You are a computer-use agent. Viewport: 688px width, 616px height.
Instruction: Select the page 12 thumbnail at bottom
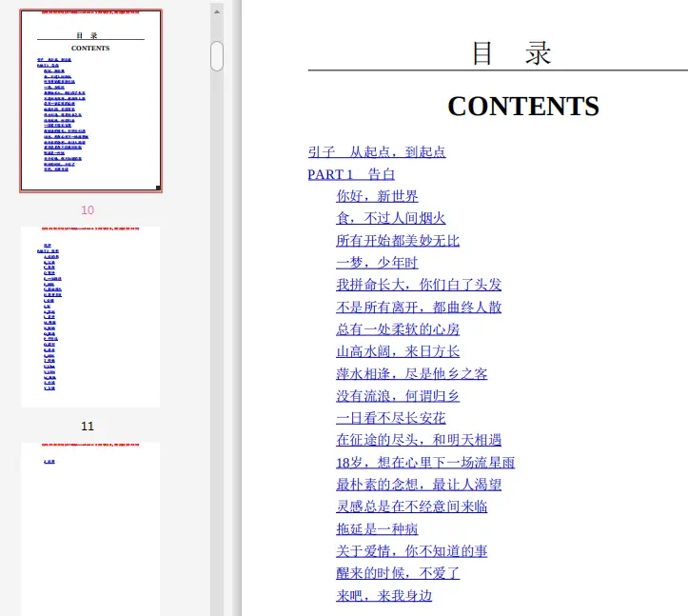(90, 528)
